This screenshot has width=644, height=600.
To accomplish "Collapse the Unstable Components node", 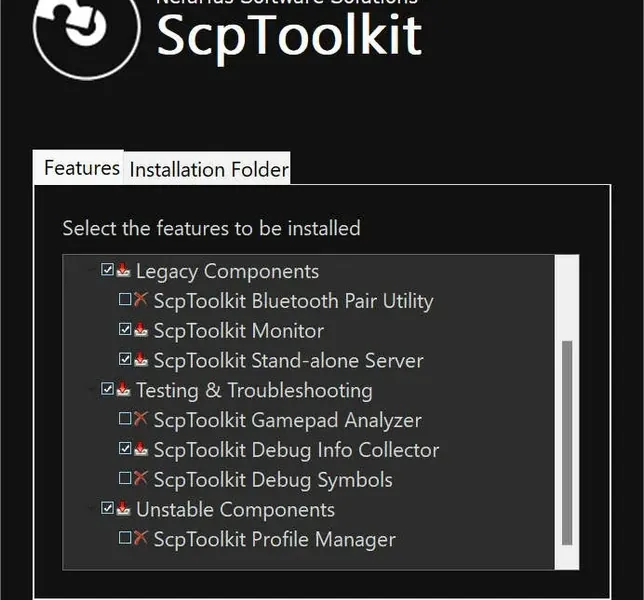I will click(x=91, y=508).
